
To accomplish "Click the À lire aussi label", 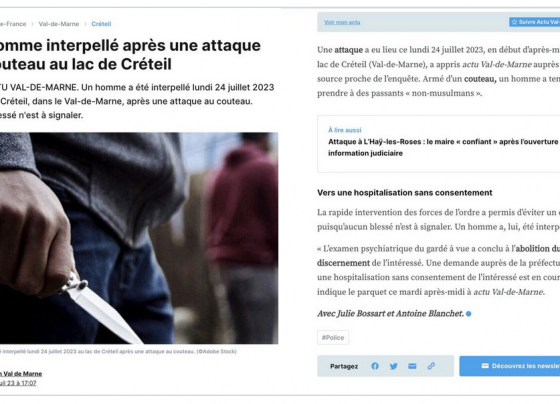I will 345,130.
